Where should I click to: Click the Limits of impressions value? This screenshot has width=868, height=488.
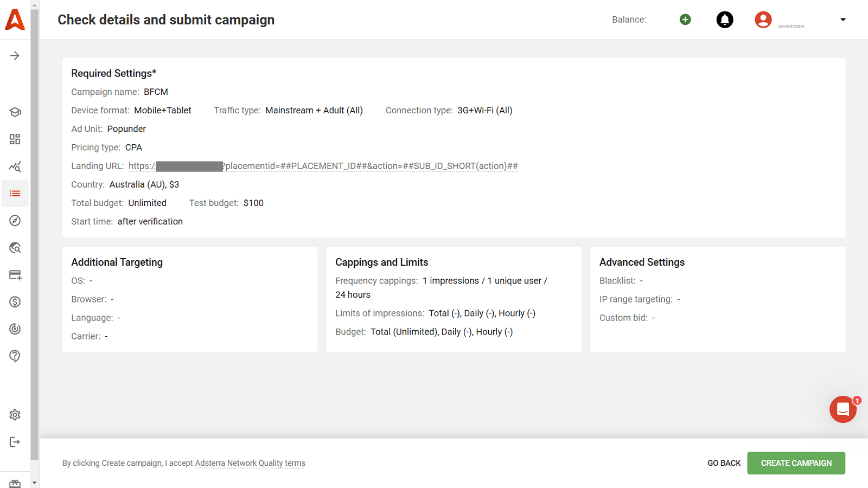482,313
